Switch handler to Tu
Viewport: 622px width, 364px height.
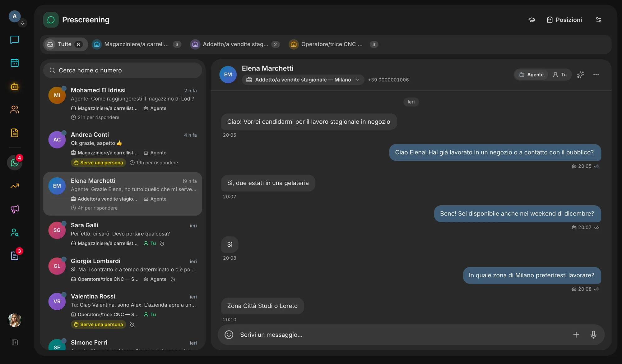pos(560,75)
